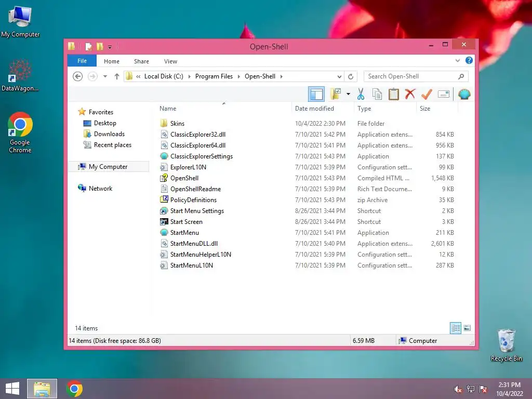Open Classic Explorer settings shell icon
The height and width of the screenshot is (399, 532).
[464, 94]
